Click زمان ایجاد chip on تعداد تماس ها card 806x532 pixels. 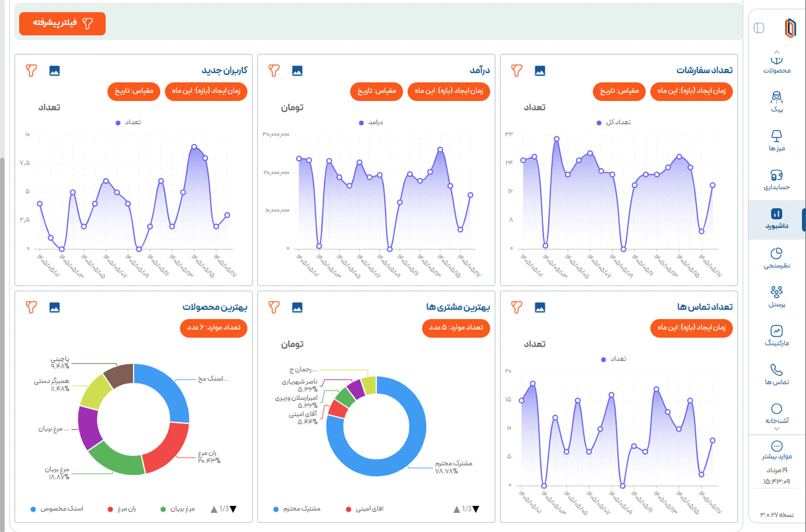692,328
